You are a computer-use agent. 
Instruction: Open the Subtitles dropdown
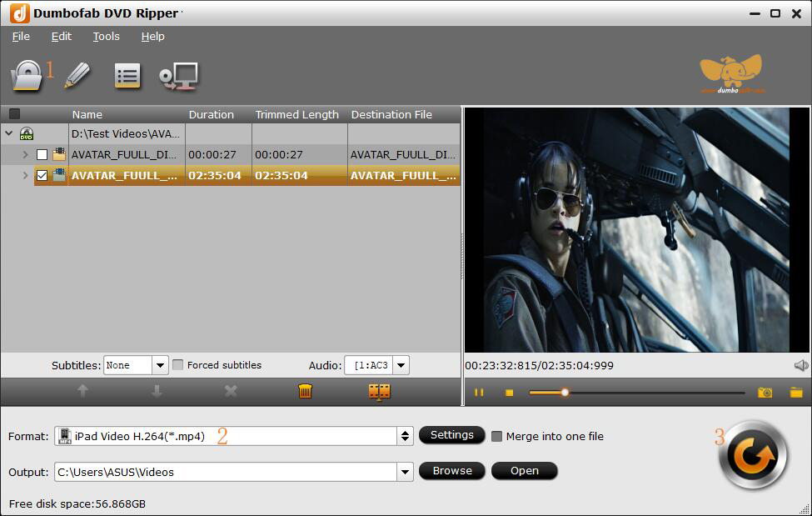160,365
